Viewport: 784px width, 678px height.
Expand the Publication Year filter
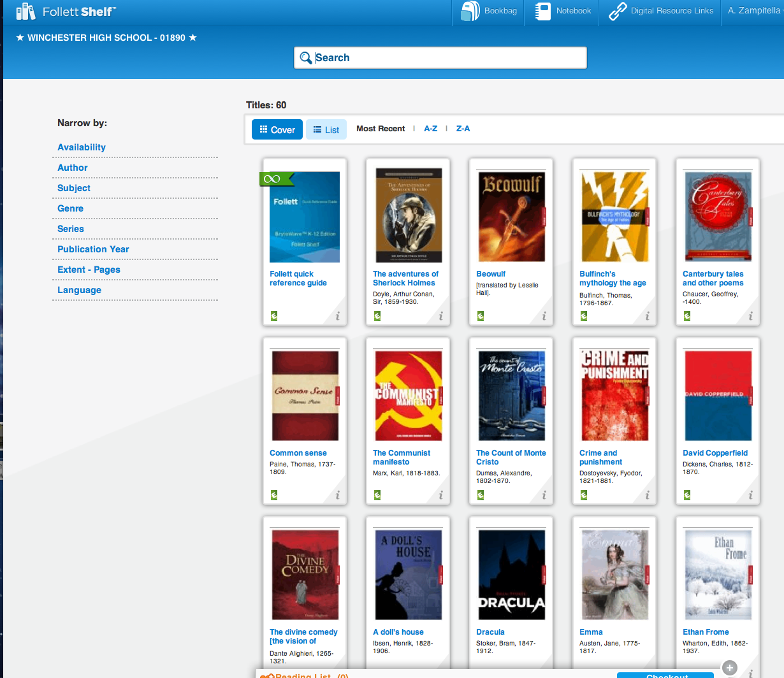pos(93,249)
